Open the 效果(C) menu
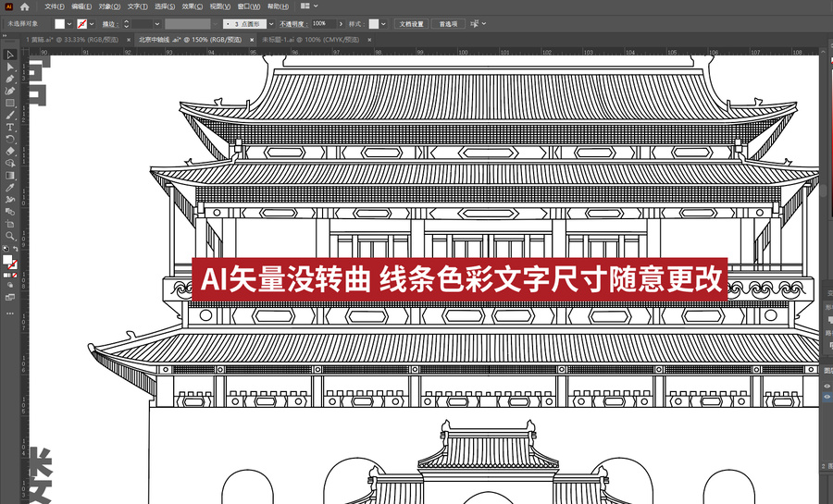Image resolution: width=833 pixels, height=504 pixels. click(193, 6)
